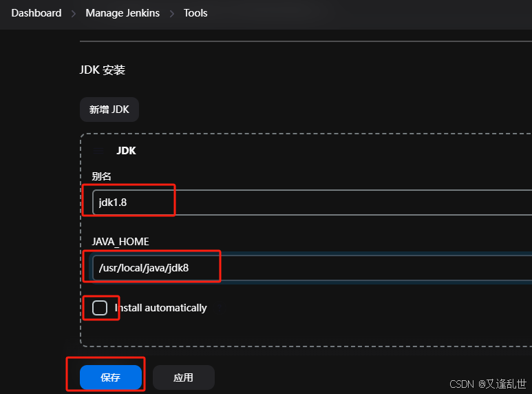
Task: Go to Manage Jenkins breadcrumb
Action: (123, 13)
